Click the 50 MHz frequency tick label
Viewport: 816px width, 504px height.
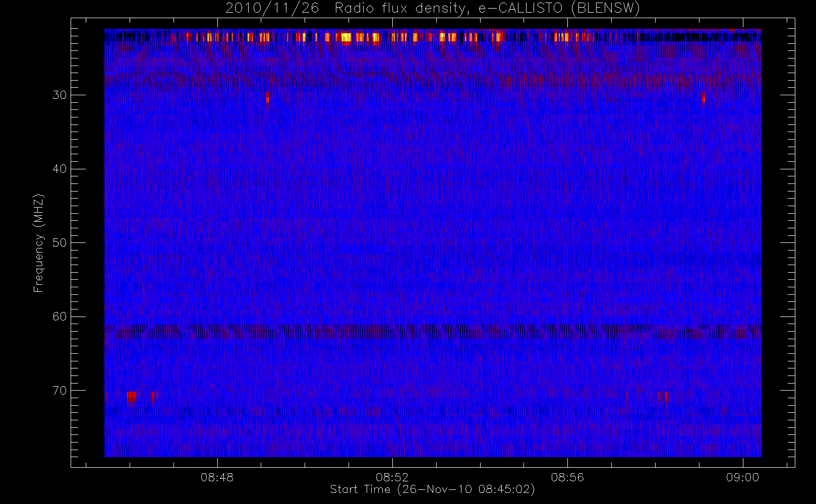(x=60, y=242)
